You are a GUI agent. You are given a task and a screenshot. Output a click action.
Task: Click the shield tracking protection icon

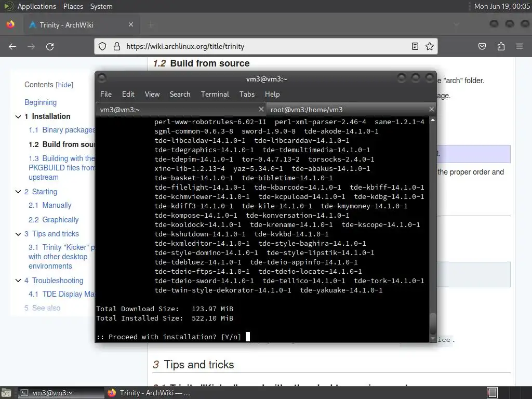102,46
